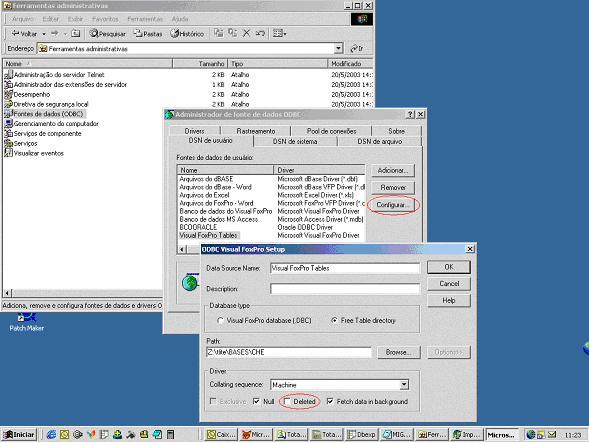
Task: Click the Browse button
Action: (399, 352)
